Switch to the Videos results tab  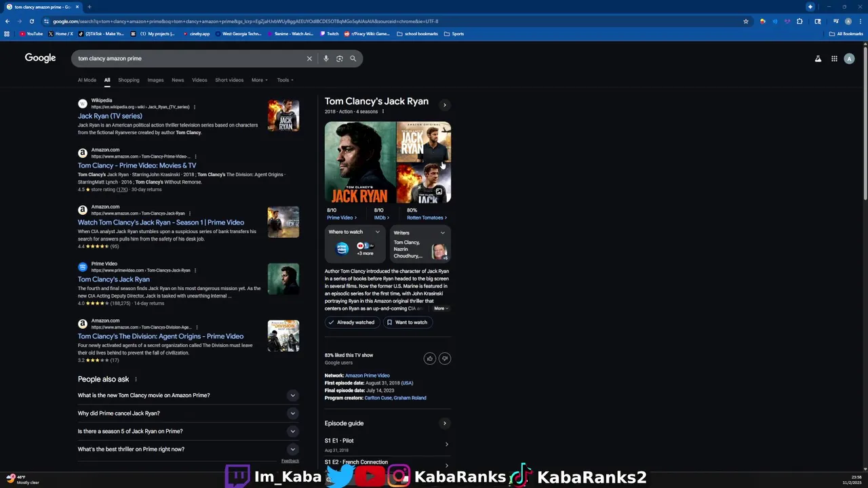pyautogui.click(x=199, y=80)
